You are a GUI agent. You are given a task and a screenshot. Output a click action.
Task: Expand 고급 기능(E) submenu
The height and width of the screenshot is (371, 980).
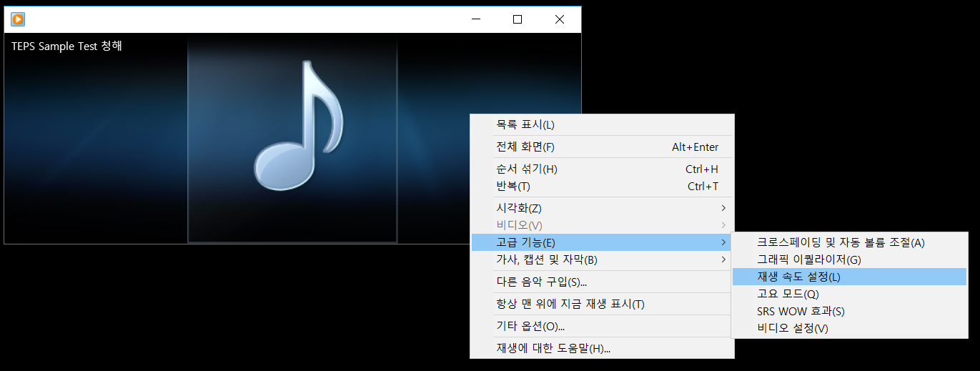coord(602,242)
